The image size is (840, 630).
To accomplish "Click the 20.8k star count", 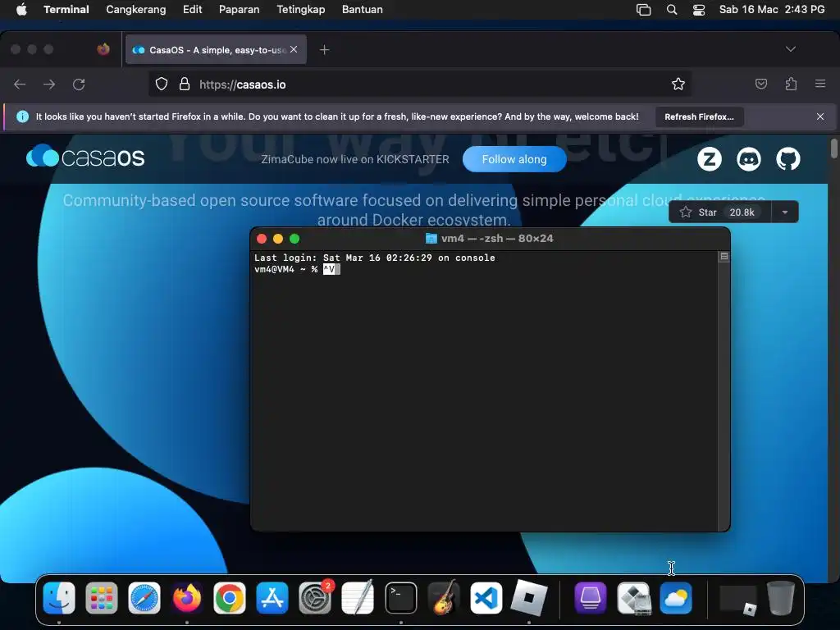I will coord(742,212).
